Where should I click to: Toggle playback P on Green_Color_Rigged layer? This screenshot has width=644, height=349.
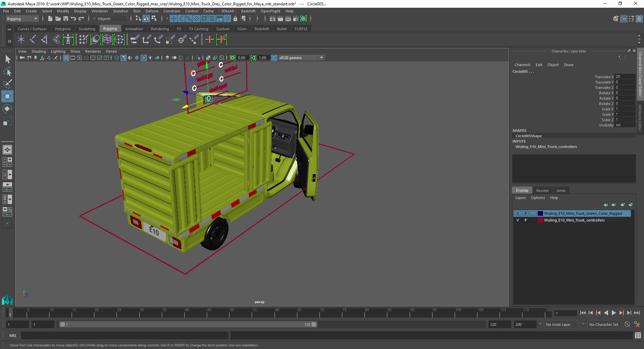pos(526,213)
